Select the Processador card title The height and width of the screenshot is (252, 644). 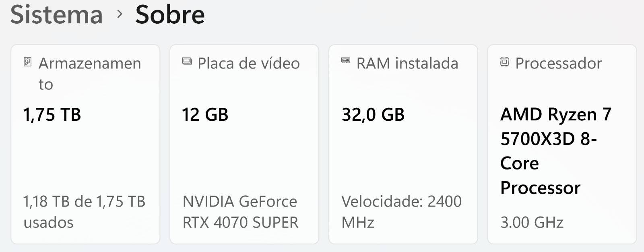coord(558,63)
